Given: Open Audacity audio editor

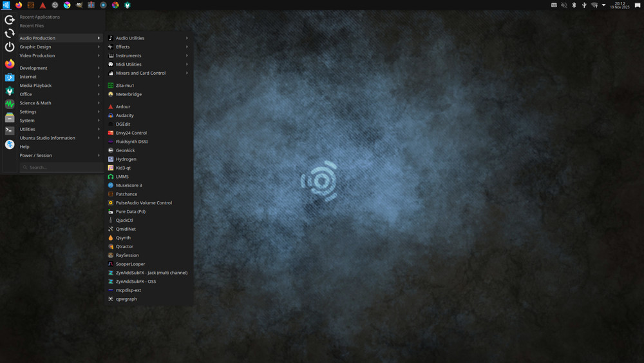Looking at the screenshot, I should click(x=149, y=115).
